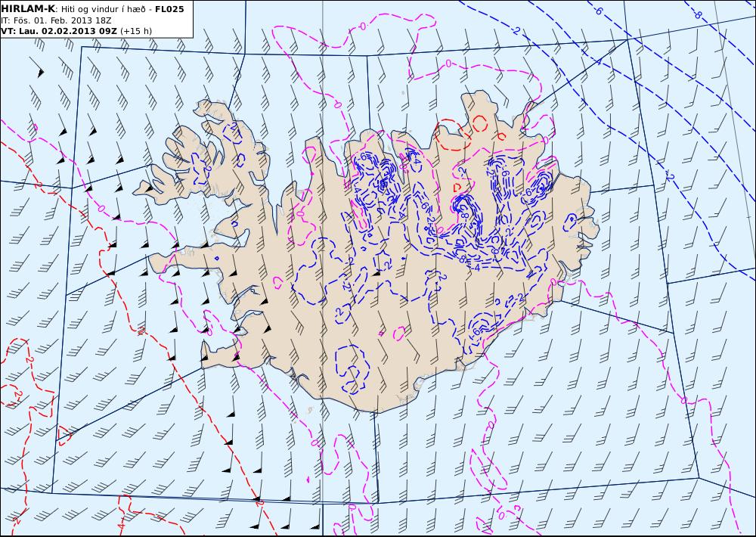Viewport: 756px width, 537px height.
Task: Click the 'VT: Lau. 02.02.2013 09Z' valid time
Action: (x=59, y=31)
